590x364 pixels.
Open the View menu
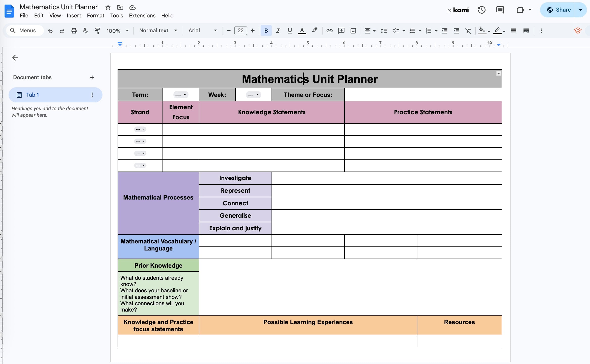coord(55,16)
